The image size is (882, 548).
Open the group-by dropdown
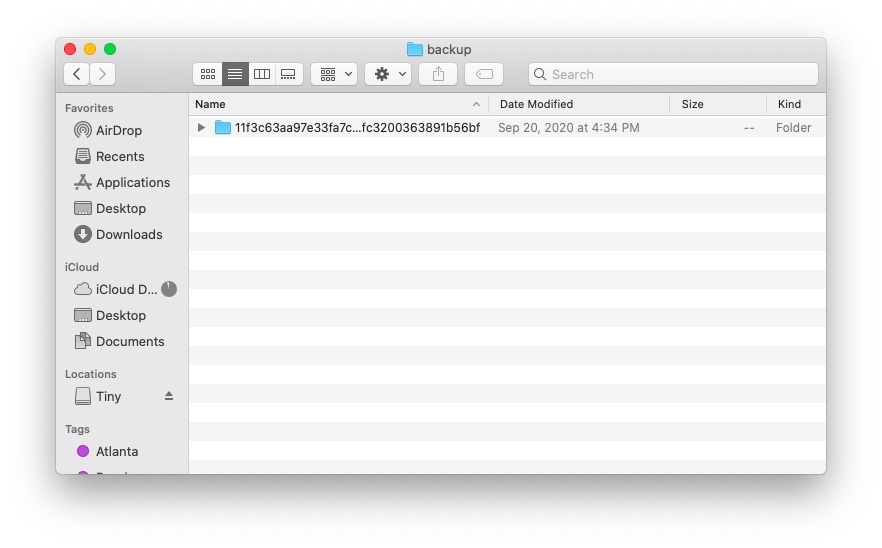pyautogui.click(x=334, y=74)
